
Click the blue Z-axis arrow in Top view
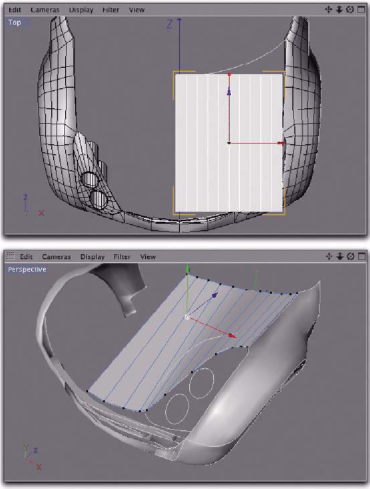[x=229, y=91]
